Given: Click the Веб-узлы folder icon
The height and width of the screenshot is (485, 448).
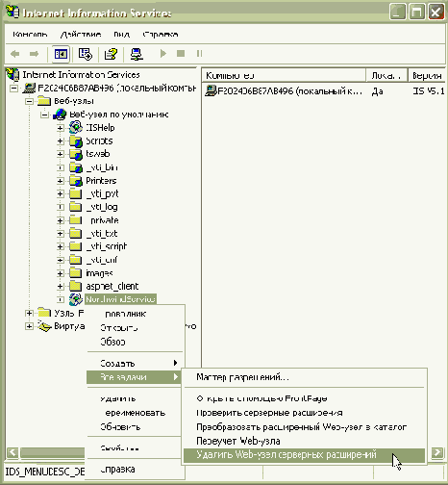Looking at the screenshot, I should pyautogui.click(x=44, y=101).
